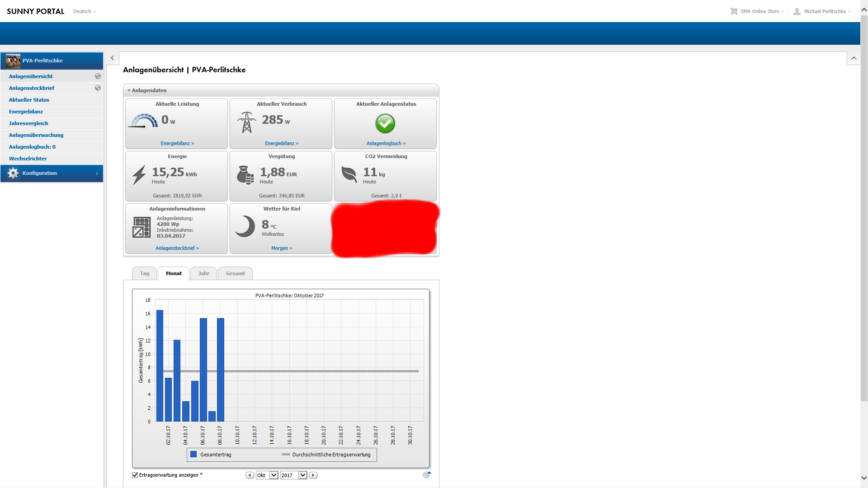Collapse the Anlagendaten section
Viewport: 868px width, 488px height.
(x=129, y=90)
